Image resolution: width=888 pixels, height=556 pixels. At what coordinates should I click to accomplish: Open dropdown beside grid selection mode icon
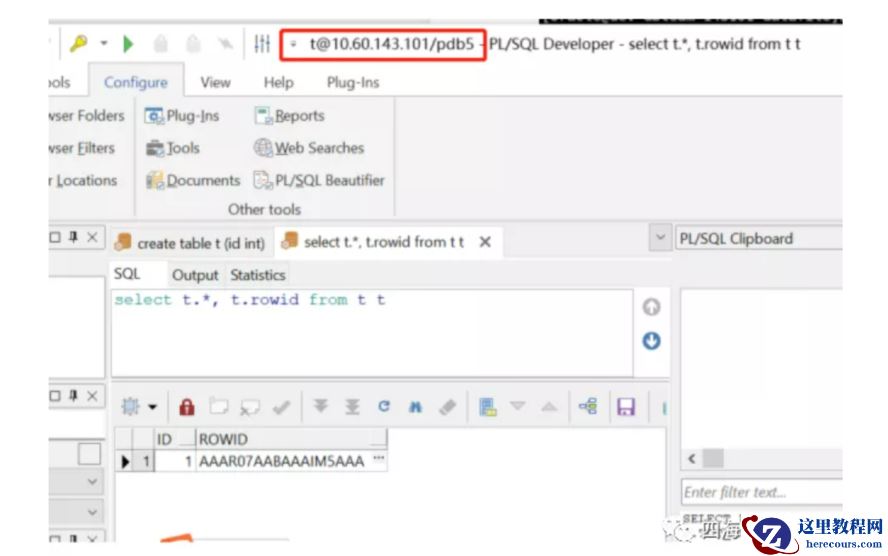(x=152, y=407)
